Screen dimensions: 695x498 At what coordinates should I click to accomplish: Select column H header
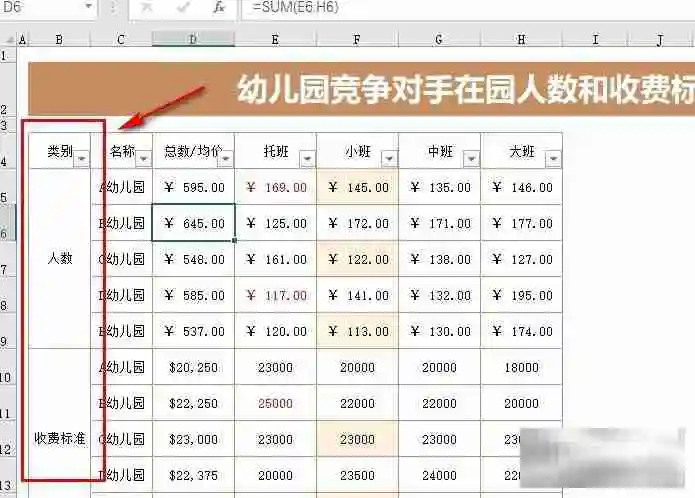(x=521, y=39)
